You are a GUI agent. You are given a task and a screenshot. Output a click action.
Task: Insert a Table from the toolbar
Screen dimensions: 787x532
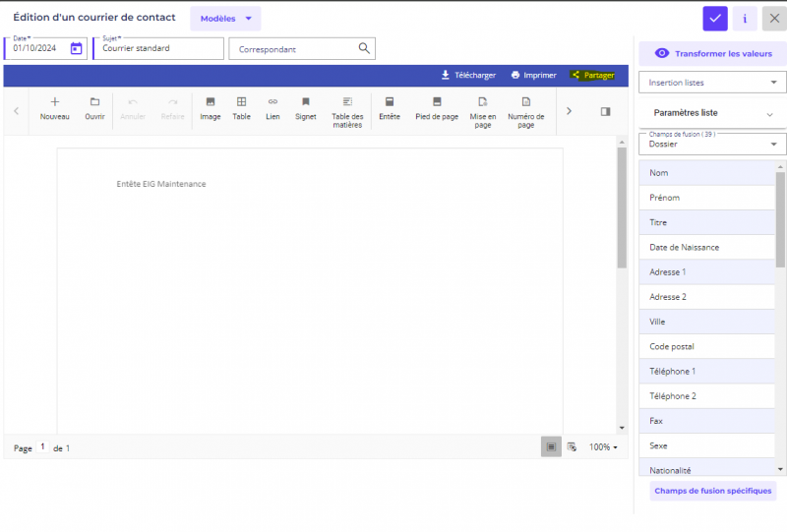click(241, 102)
